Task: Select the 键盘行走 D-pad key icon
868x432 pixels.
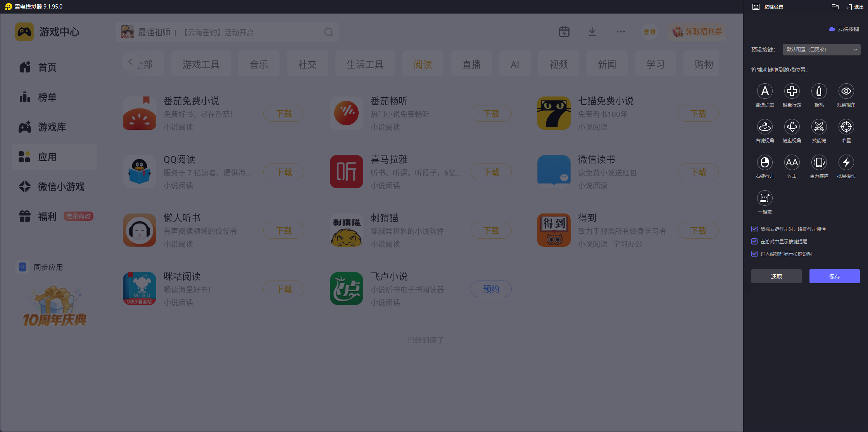Action: pyautogui.click(x=792, y=91)
